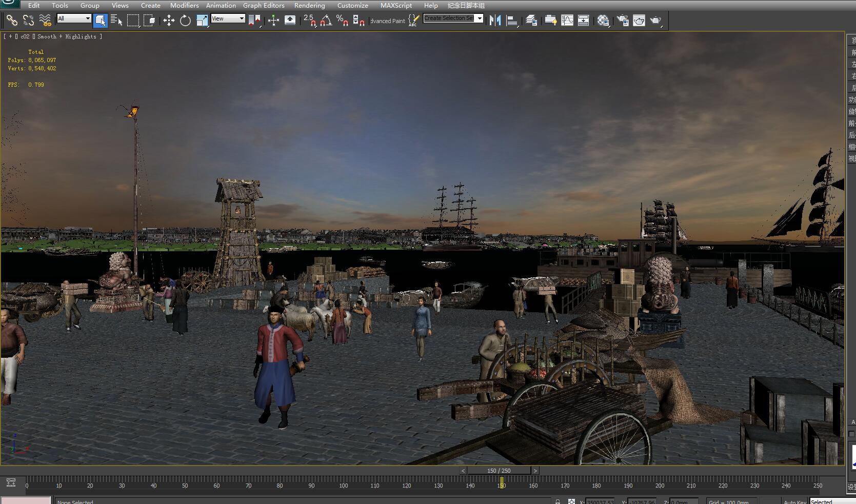
Task: Open the Graph Editors menu
Action: [264, 5]
